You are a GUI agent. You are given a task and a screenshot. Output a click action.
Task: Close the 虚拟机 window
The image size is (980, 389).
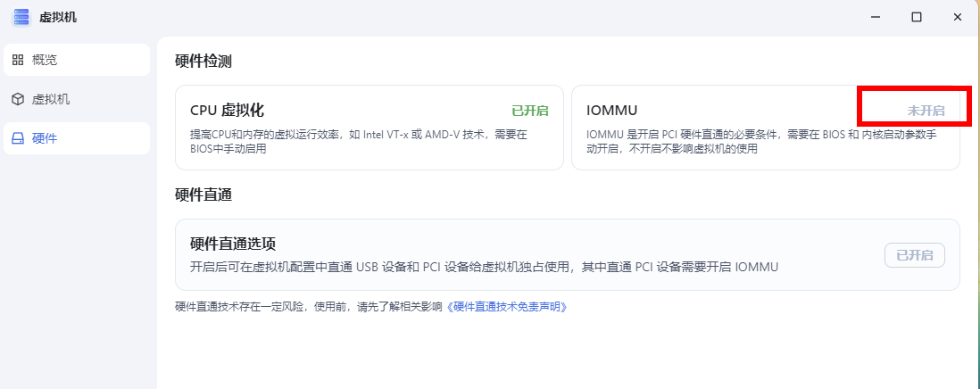pyautogui.click(x=957, y=17)
